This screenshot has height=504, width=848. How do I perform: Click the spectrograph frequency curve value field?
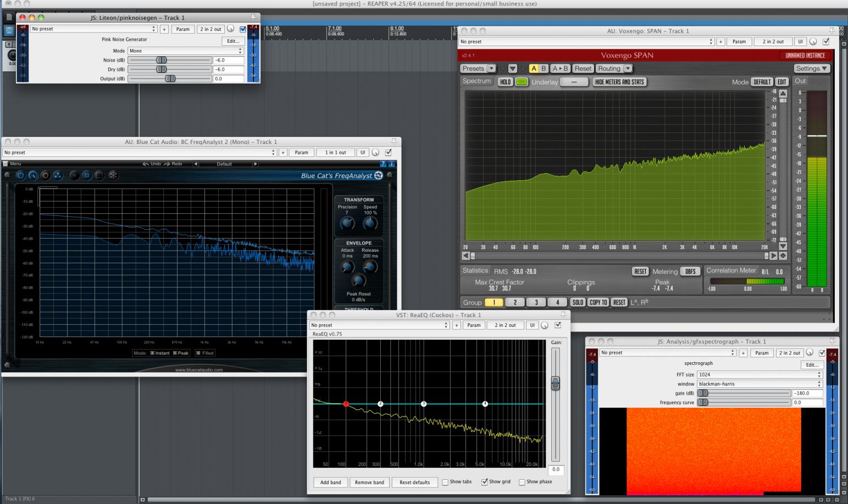tap(807, 402)
